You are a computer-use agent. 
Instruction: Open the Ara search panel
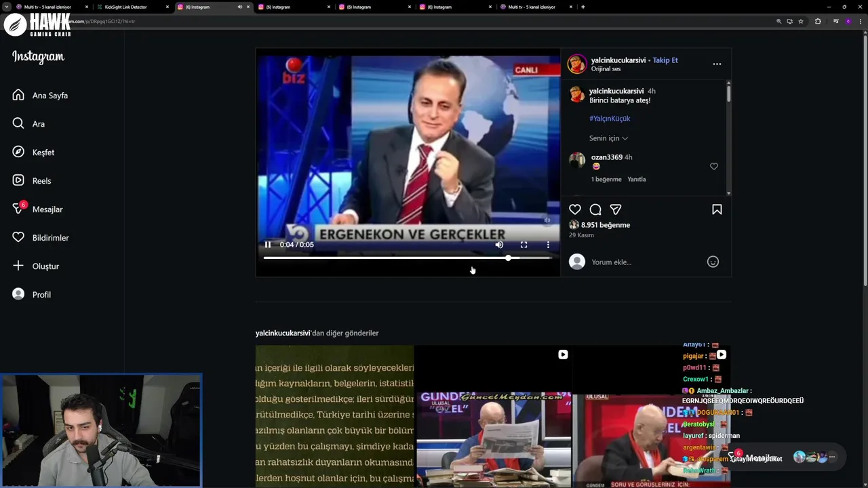pos(29,124)
